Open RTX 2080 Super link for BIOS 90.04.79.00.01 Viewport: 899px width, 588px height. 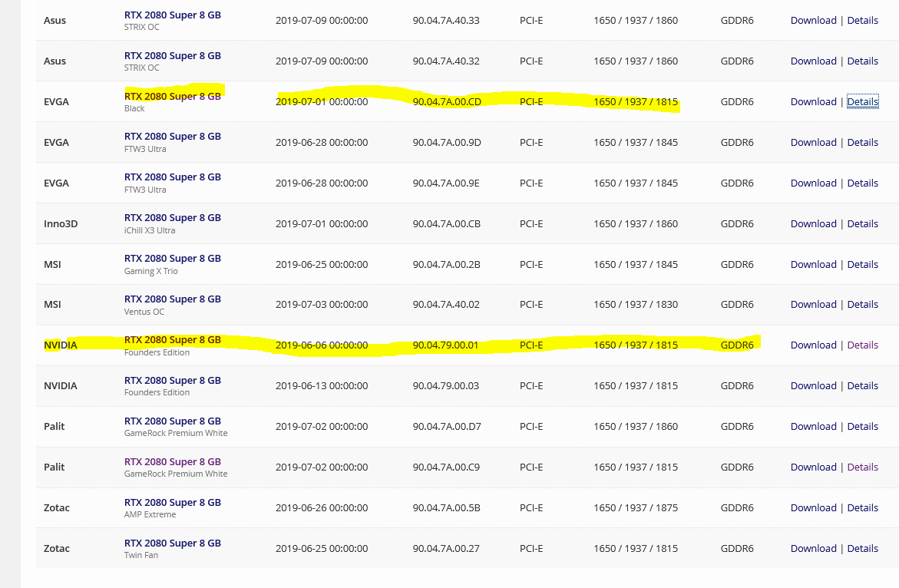coord(173,340)
